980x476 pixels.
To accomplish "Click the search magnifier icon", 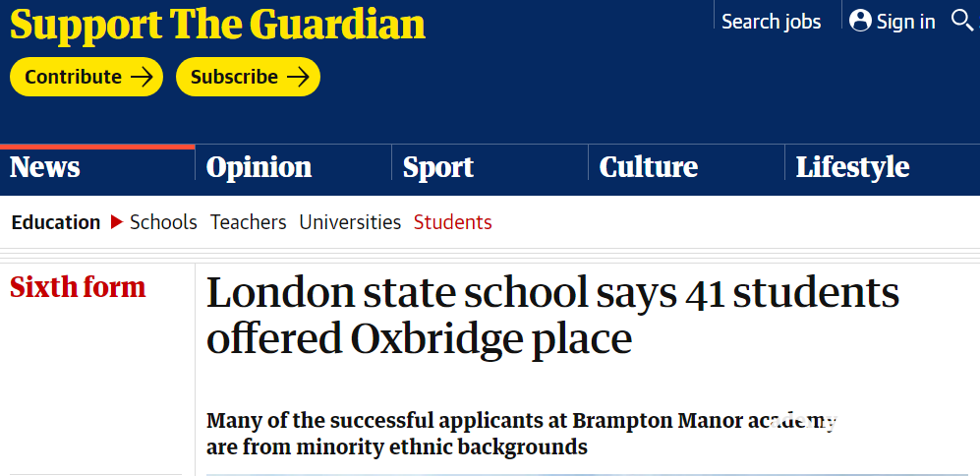I will (x=962, y=21).
